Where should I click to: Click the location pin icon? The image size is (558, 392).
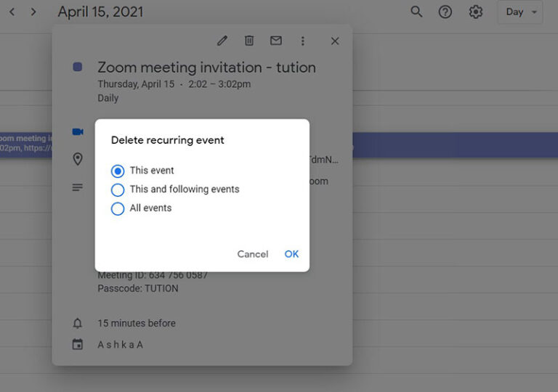tap(78, 159)
